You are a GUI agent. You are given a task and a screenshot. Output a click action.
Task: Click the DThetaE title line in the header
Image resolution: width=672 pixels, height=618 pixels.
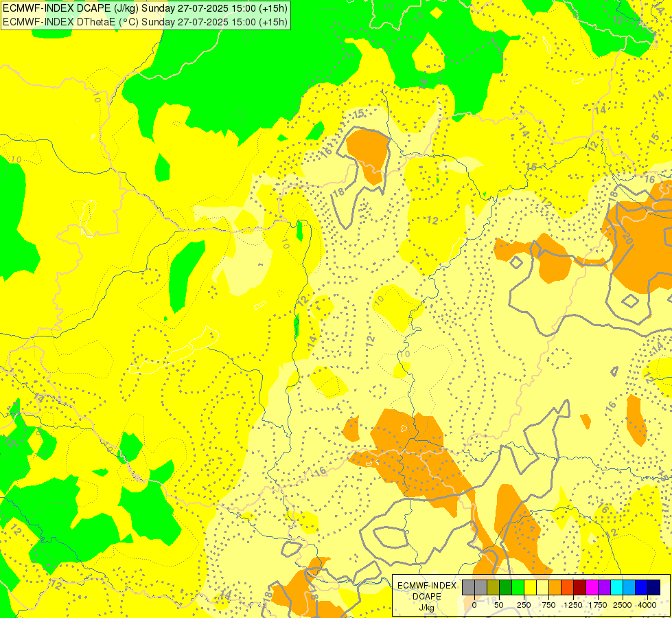[145, 22]
